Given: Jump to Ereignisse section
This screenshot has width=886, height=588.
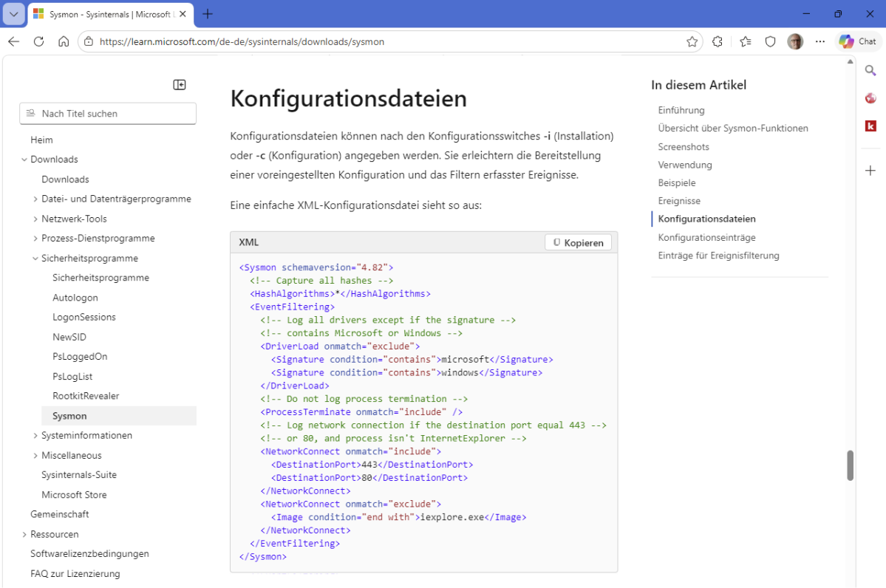Looking at the screenshot, I should (x=678, y=201).
